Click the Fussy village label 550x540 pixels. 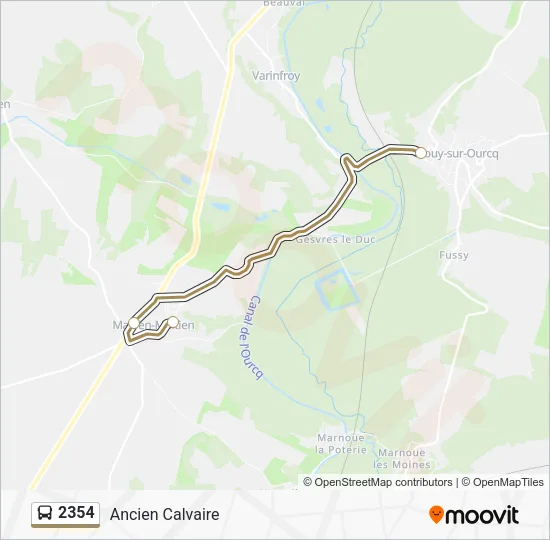pyautogui.click(x=454, y=255)
